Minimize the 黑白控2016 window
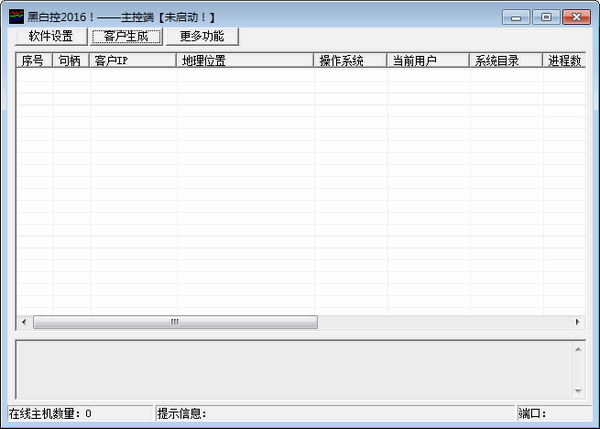This screenshot has width=600, height=429. click(516, 17)
